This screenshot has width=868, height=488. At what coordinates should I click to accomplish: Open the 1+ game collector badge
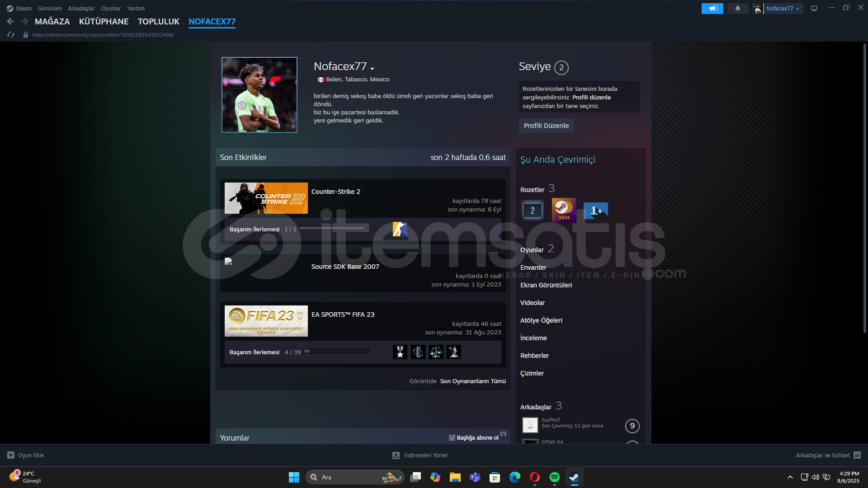pos(596,211)
